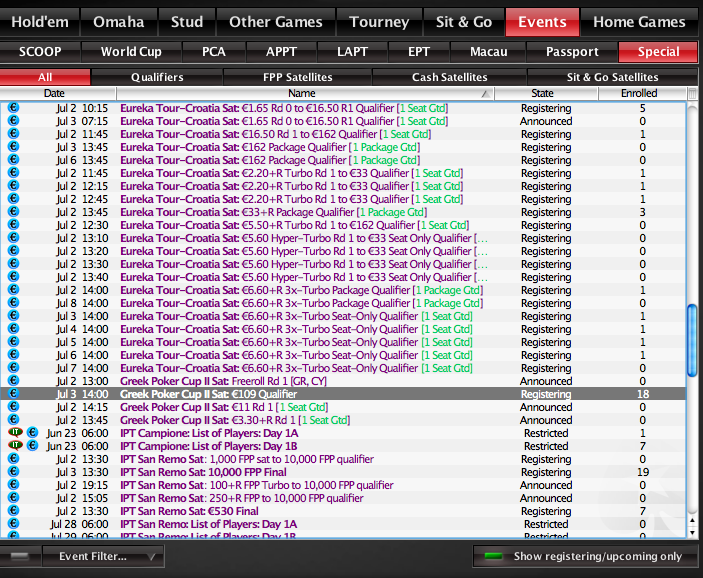Select Greek Poker Cup II Sat: €109 Qualifier
This screenshot has width=703, height=578.
click(x=343, y=394)
